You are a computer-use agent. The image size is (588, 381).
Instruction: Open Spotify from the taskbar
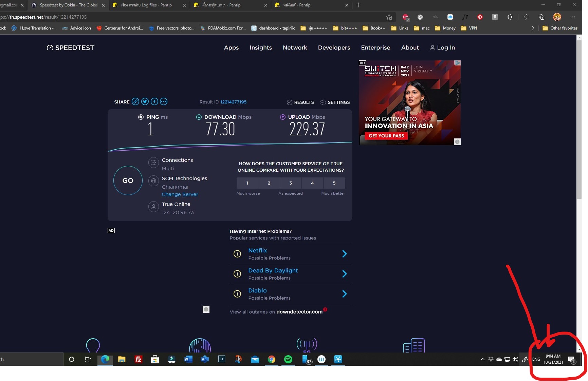pyautogui.click(x=288, y=359)
